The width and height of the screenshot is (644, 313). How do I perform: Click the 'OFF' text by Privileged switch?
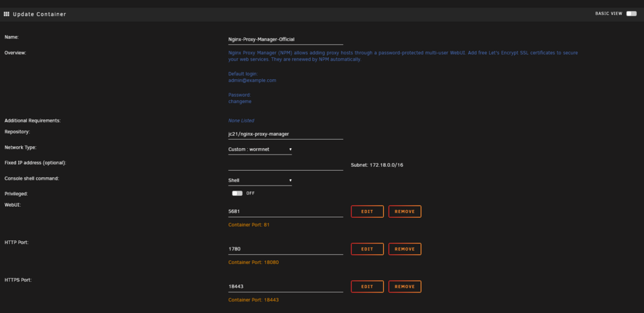pos(251,193)
